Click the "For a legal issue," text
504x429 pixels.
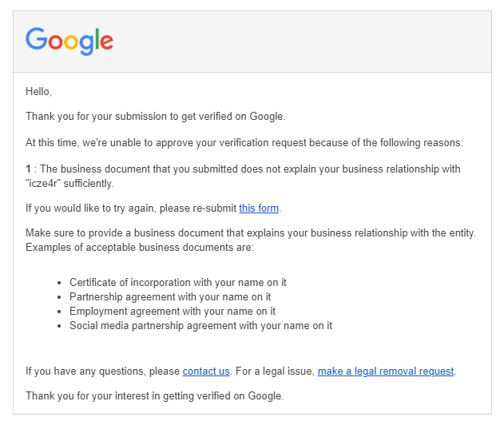(x=275, y=371)
